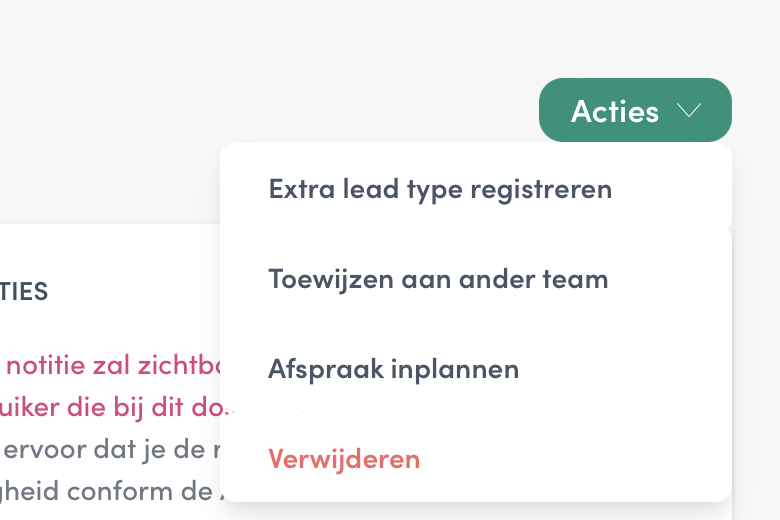The width and height of the screenshot is (780, 520).
Task: Click the word 'registreren' in first menu entry
Action: pyautogui.click(x=541, y=191)
